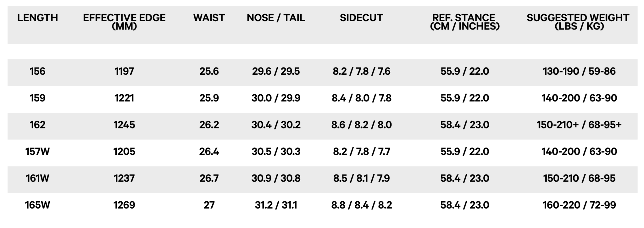Select weight range 160-220 / 72-99
The image size is (644, 228).
point(579,205)
